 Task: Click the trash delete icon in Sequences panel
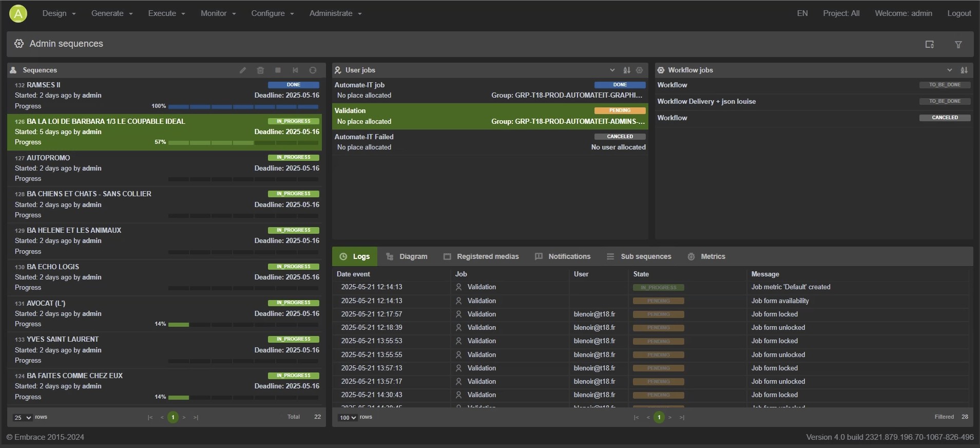[x=260, y=70]
